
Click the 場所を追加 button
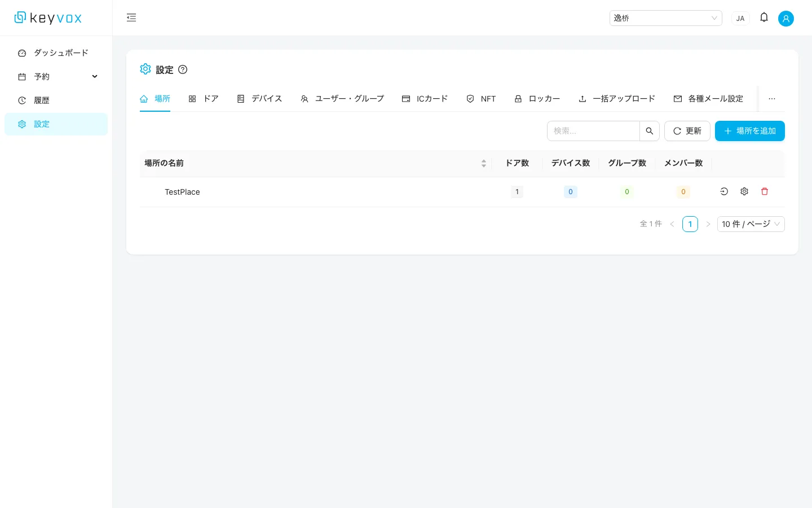(750, 130)
